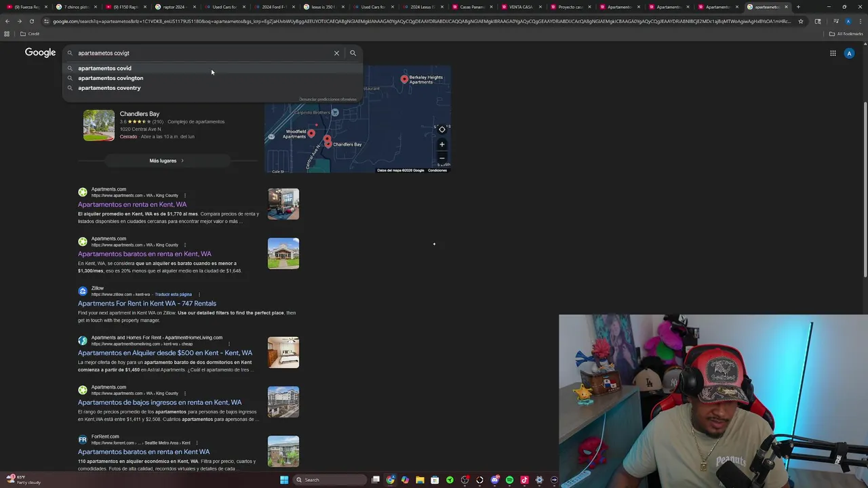Select suggestion apartamentos covid
Viewport: 868px width, 488px height.
213,68
